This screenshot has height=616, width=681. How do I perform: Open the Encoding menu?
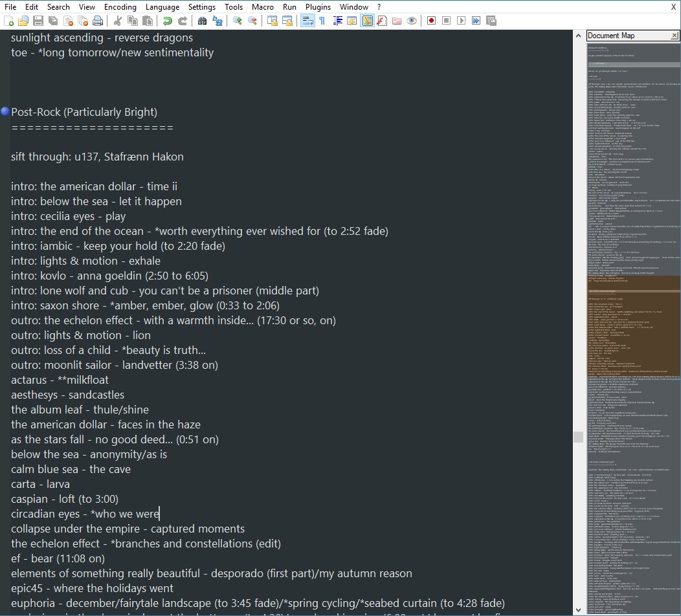120,7
